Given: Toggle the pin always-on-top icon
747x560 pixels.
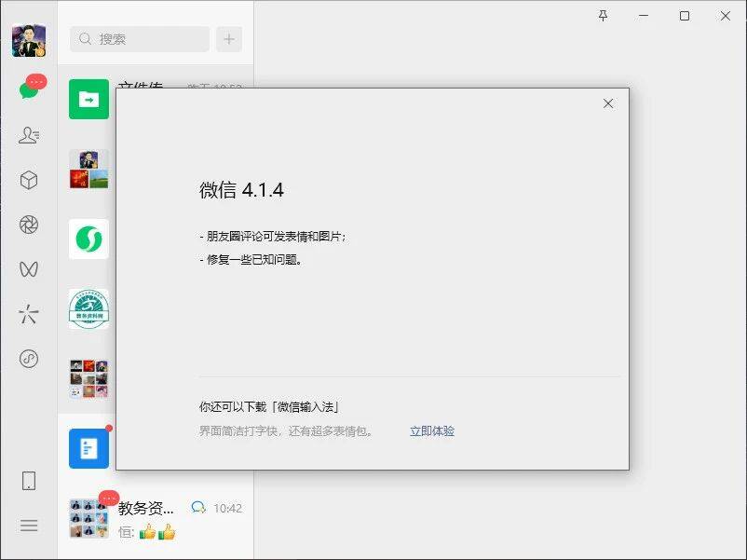Looking at the screenshot, I should click(604, 16).
